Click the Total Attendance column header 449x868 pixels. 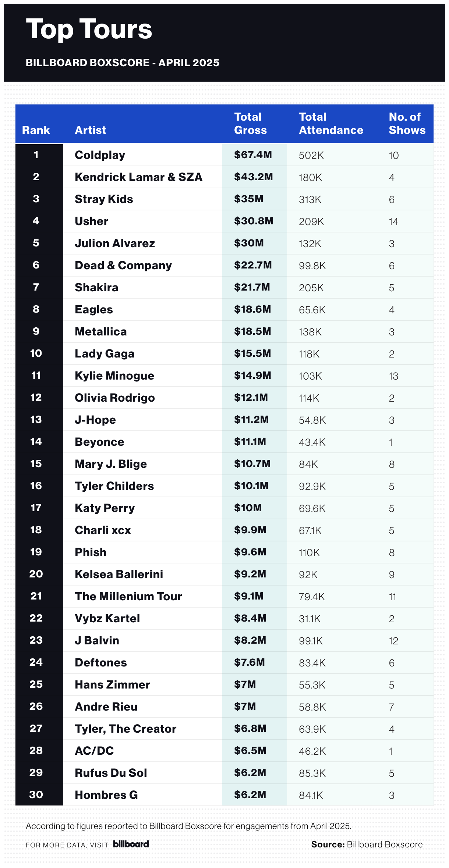(x=331, y=124)
